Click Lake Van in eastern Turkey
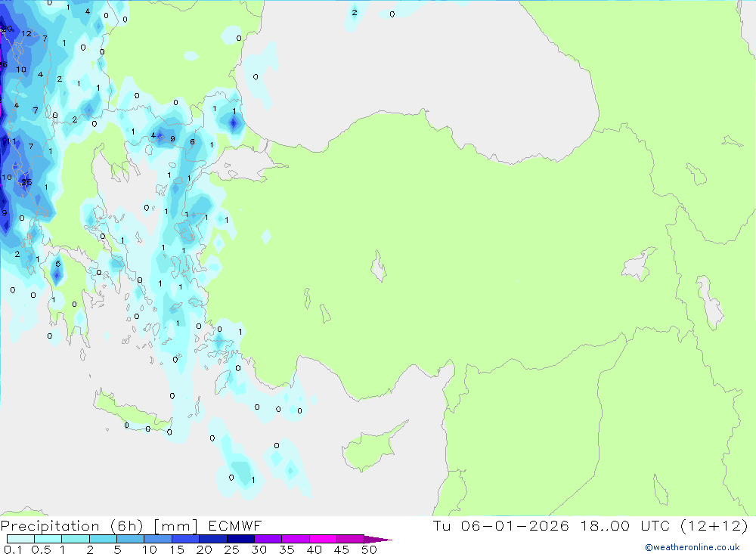The image size is (756, 554). coord(638,266)
